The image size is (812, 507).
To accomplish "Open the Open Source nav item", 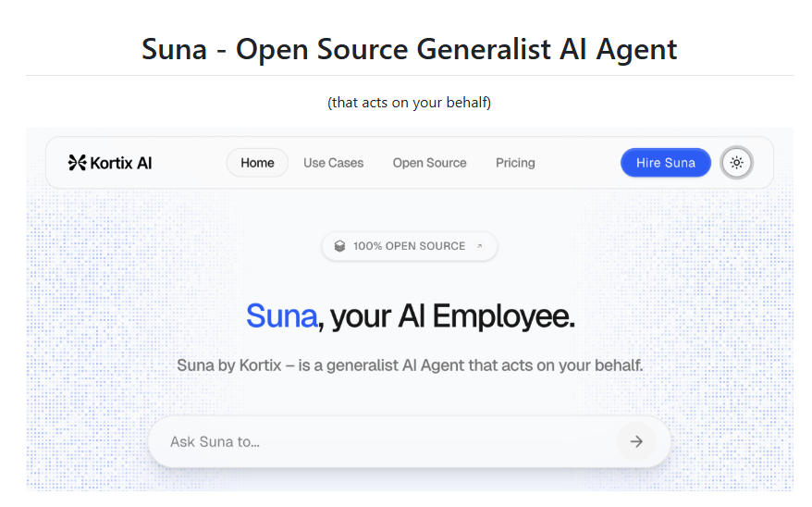I will 429,163.
